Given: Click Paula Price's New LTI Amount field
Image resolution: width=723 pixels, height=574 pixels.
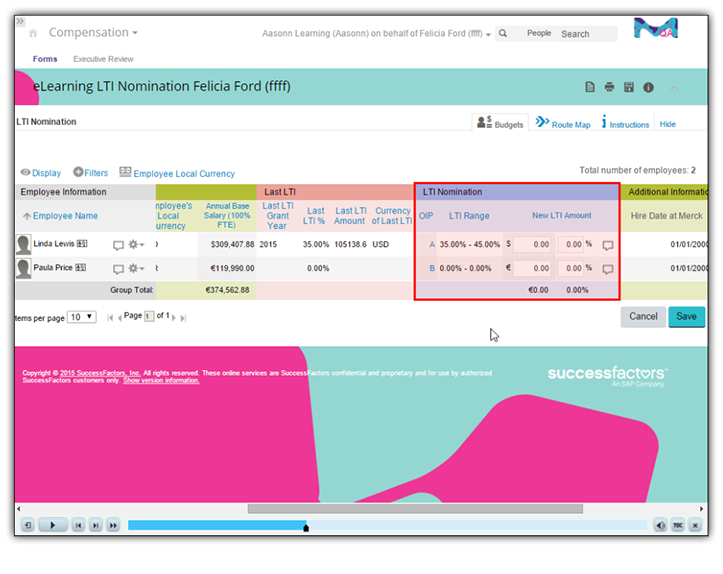Looking at the screenshot, I should coord(532,268).
